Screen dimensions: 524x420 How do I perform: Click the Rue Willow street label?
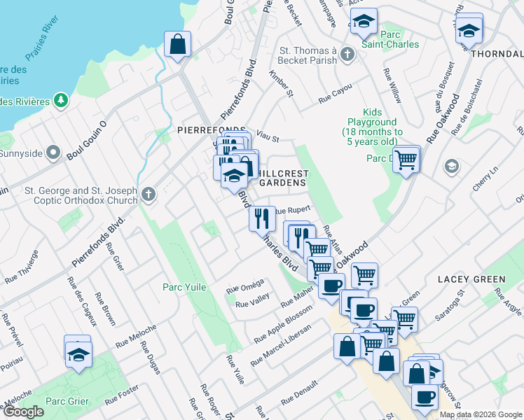click(x=393, y=85)
